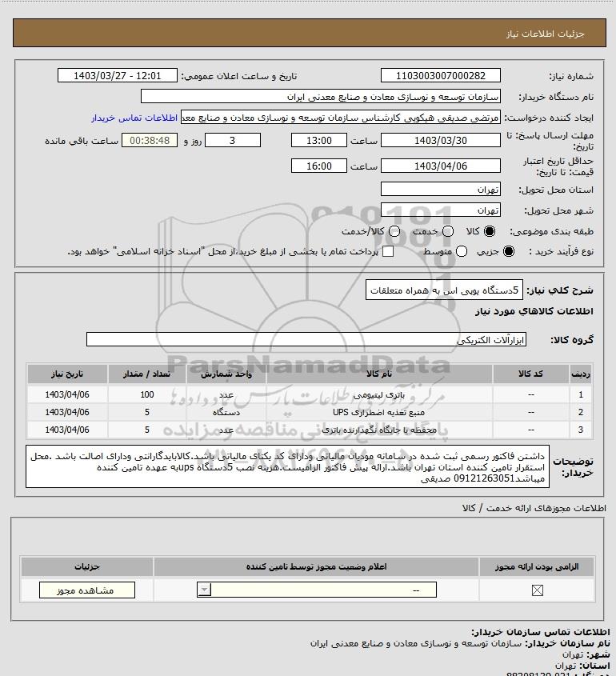Click the ردیف column header
This screenshot has width=616, height=676.
(x=581, y=374)
